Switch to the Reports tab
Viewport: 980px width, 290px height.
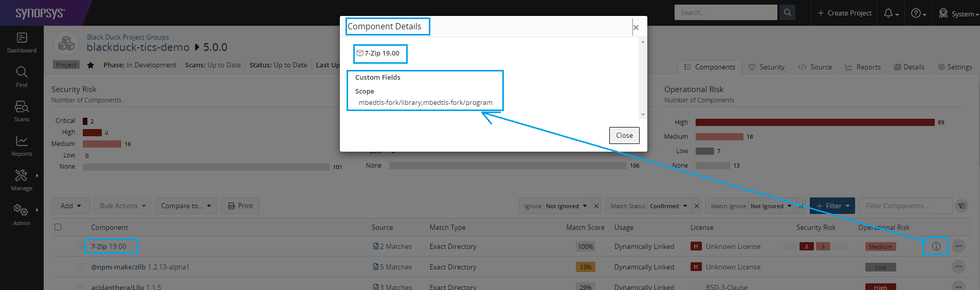click(863, 67)
